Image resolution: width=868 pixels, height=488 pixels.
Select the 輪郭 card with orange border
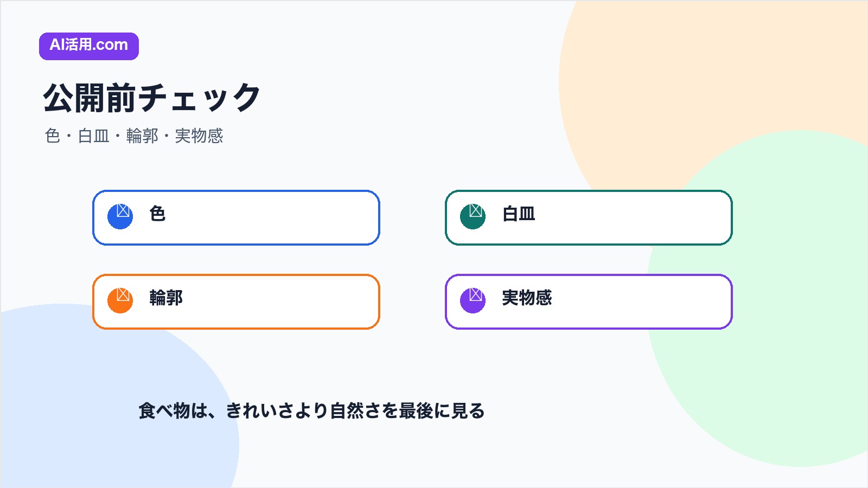[x=236, y=301]
